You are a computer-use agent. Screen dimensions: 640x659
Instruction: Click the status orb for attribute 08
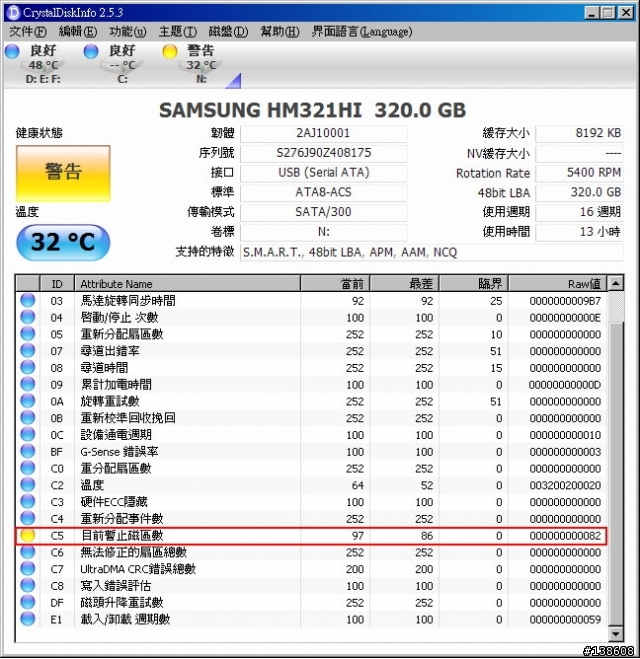28,367
